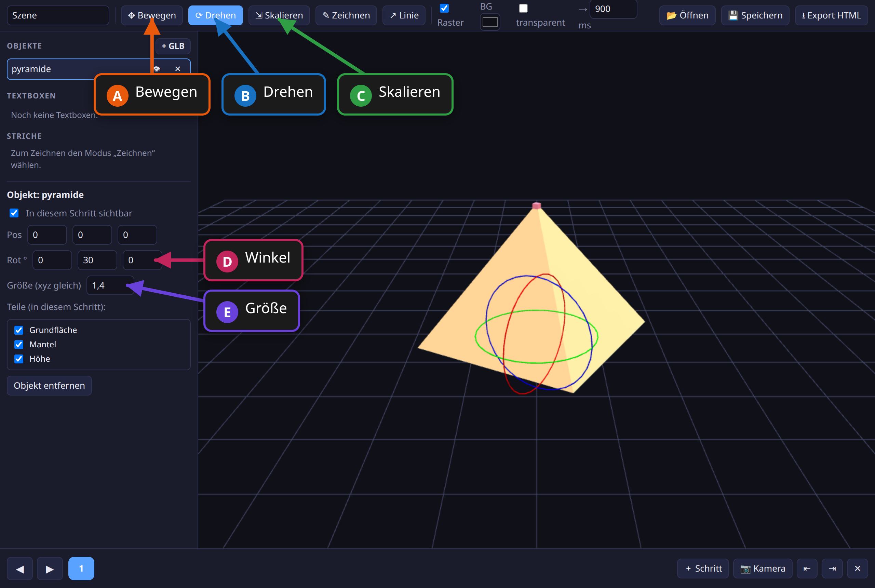875x588 pixels.
Task: Delete the step with bottom-bar x
Action: point(857,569)
